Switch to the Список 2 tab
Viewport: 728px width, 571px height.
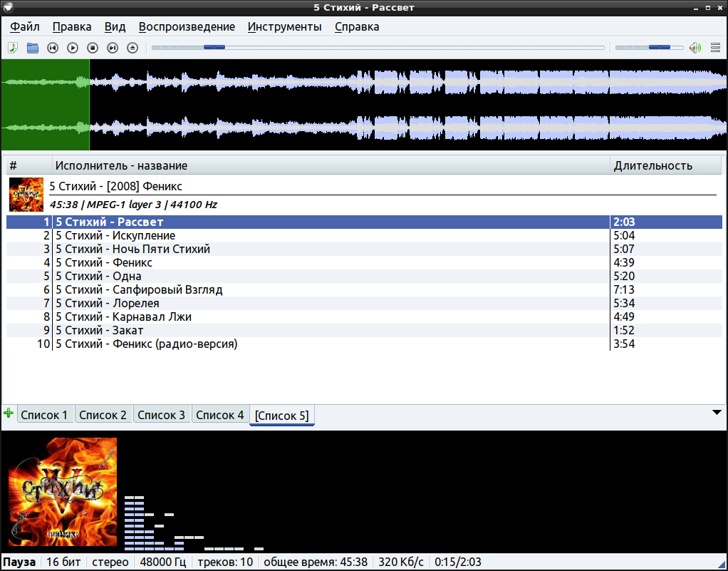103,415
